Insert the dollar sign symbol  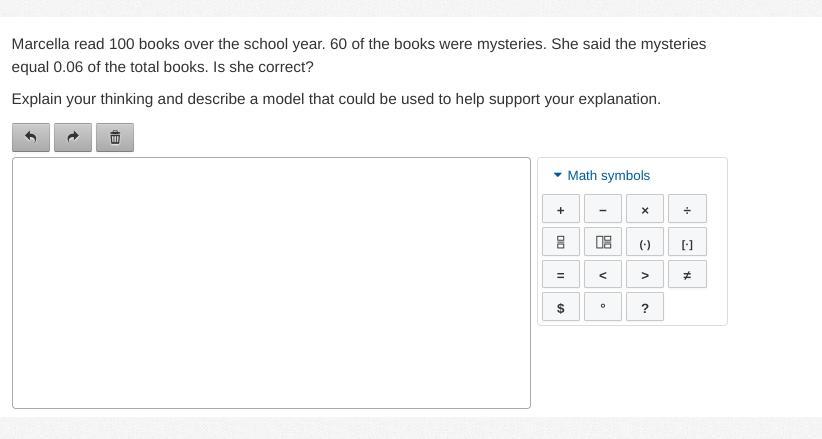click(561, 307)
